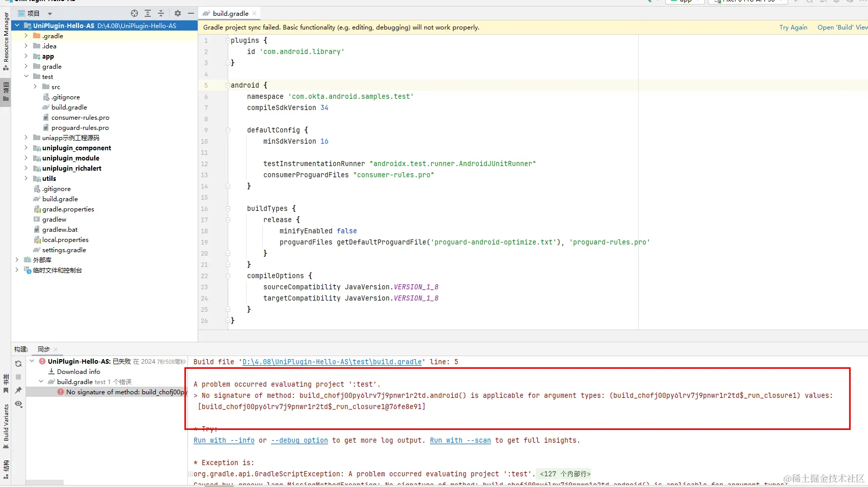
Task: Click the re-sync refresh icon in Build panel
Action: (x=18, y=364)
